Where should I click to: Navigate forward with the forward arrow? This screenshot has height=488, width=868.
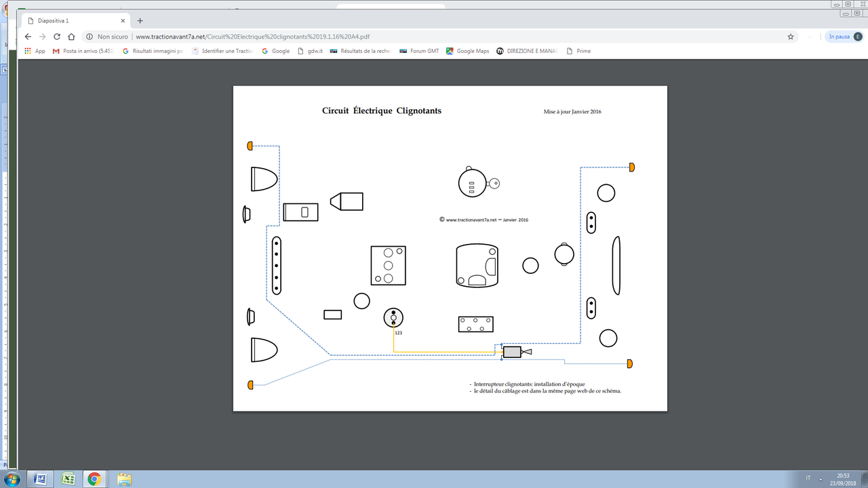tap(42, 37)
